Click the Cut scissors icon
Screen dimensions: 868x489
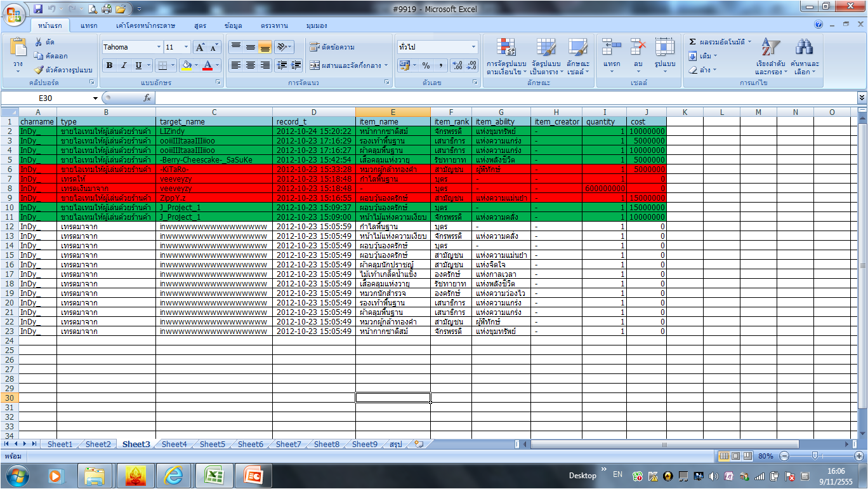click(x=39, y=42)
